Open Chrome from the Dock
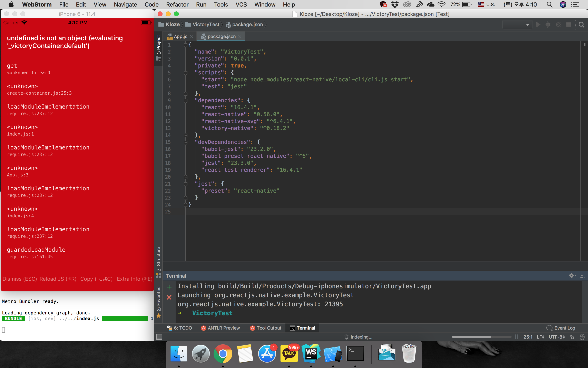Image resolution: width=588 pixels, height=368 pixels. point(223,353)
